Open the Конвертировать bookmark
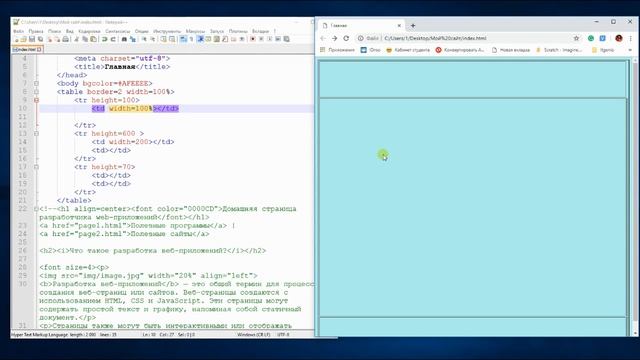This screenshot has height=360, width=640. point(460,50)
